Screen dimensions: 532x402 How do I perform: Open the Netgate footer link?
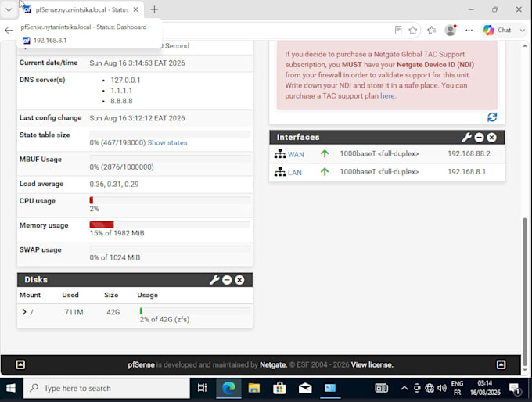[273, 364]
